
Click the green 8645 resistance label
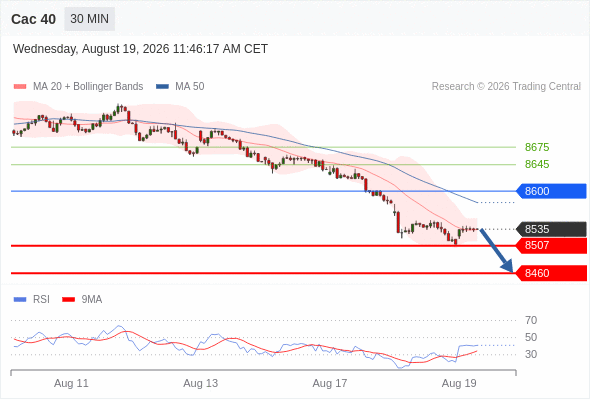[537, 164]
